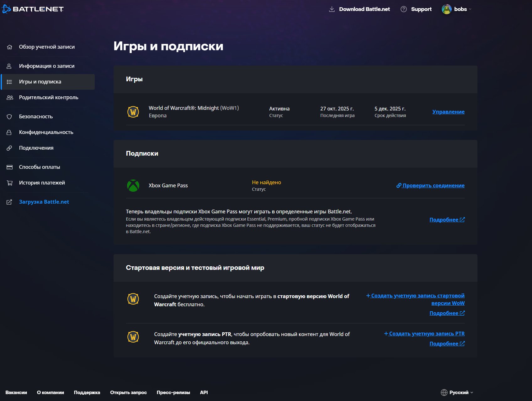This screenshot has width=532, height=401.
Task: Click the credit card icon for Способы оплаты
Action: [x=9, y=167]
